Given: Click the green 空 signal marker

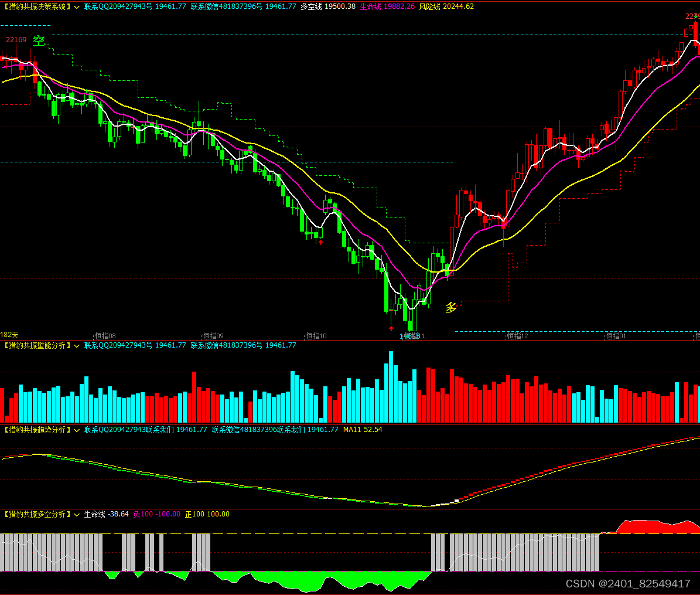Looking at the screenshot, I should (39, 40).
